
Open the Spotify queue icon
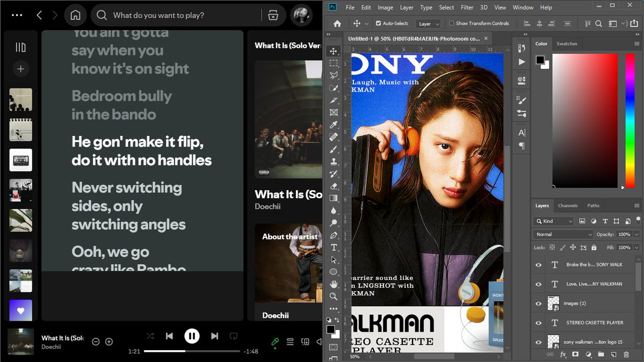pyautogui.click(x=290, y=342)
